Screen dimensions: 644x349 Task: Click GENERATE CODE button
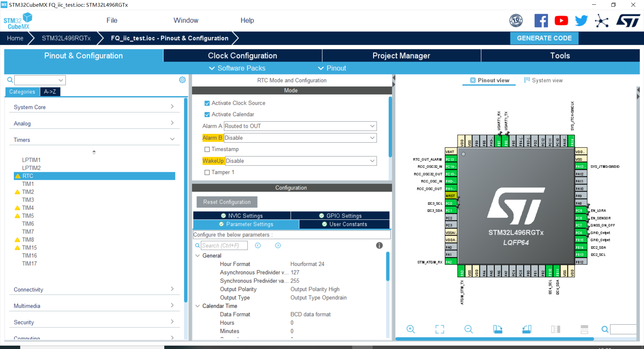click(x=544, y=38)
